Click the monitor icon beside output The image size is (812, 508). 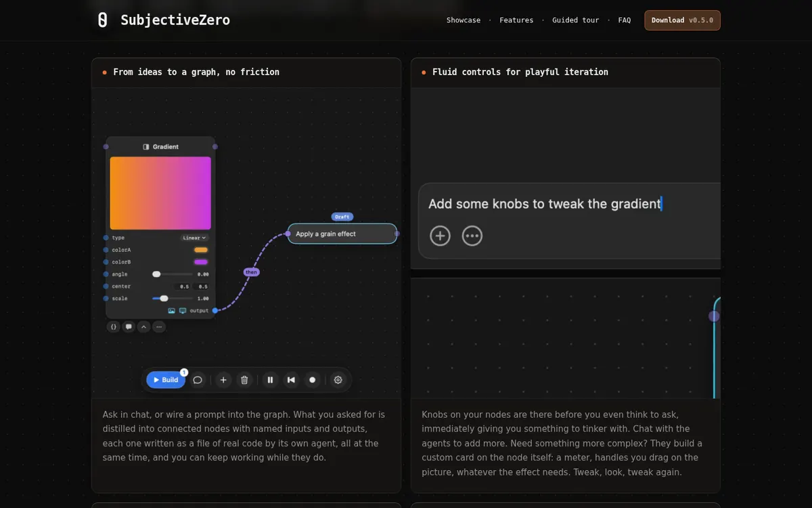pyautogui.click(x=182, y=311)
